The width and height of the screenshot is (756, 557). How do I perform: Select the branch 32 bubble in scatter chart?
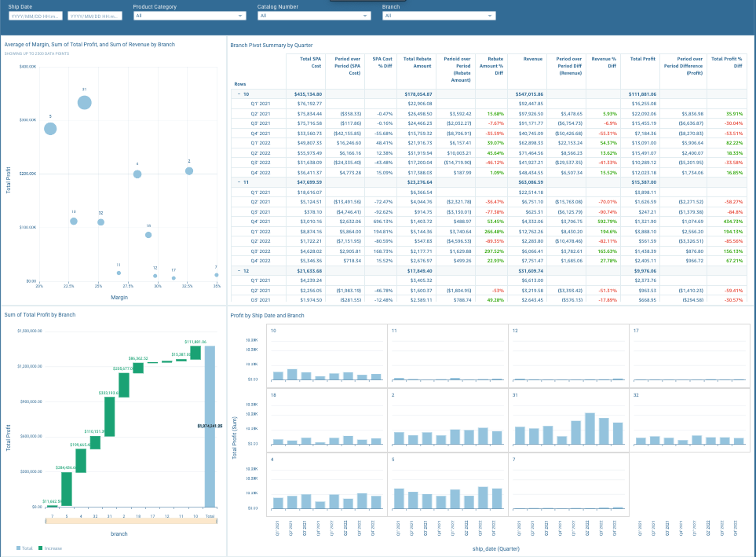coord(100,222)
